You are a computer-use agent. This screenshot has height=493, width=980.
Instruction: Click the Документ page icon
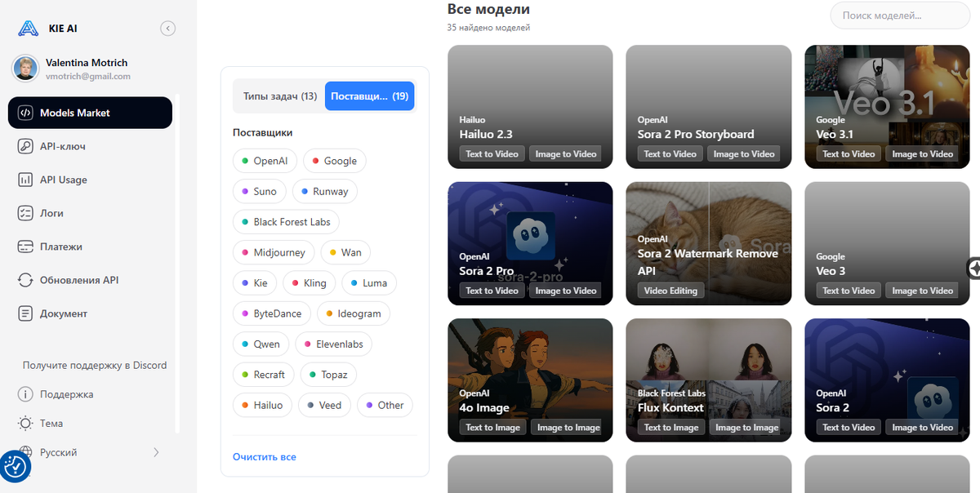pyautogui.click(x=25, y=313)
